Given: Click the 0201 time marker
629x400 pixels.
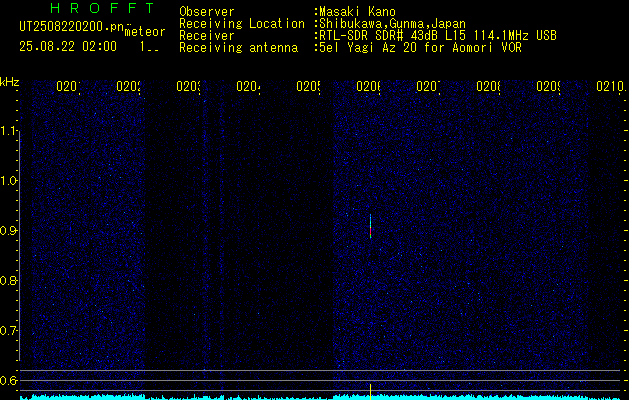Looking at the screenshot, I should coord(68,86).
